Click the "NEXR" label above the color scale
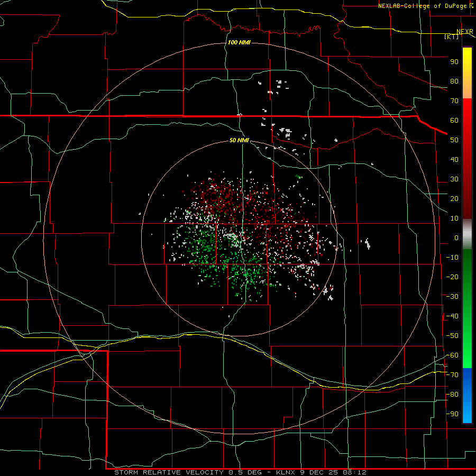Viewport: 476px width, 476px height. point(465,32)
